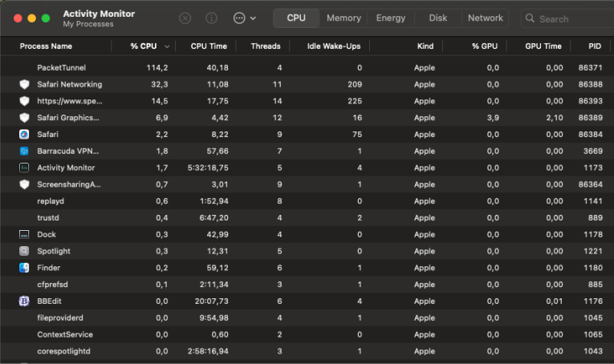Sort processes by Process Name header
Screen dimensions: 614x364
(x=46, y=47)
